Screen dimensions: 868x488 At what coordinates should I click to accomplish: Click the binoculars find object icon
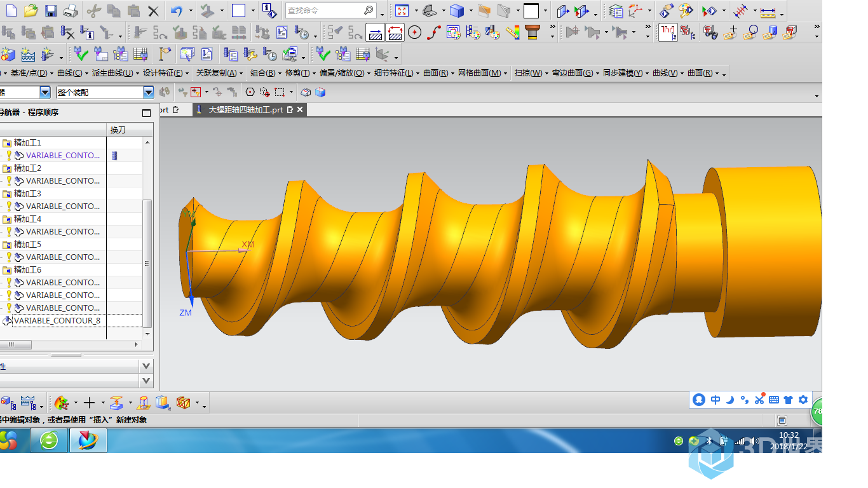pyautogui.click(x=710, y=32)
